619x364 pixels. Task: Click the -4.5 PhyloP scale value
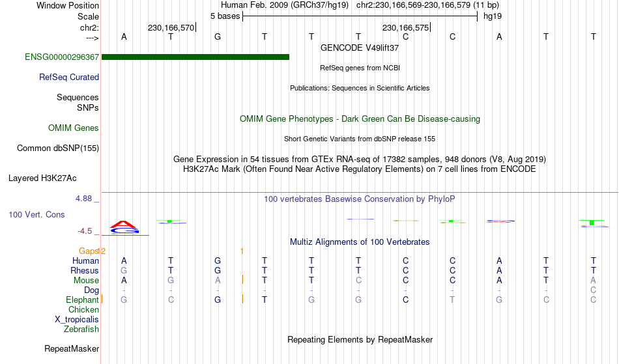85,231
